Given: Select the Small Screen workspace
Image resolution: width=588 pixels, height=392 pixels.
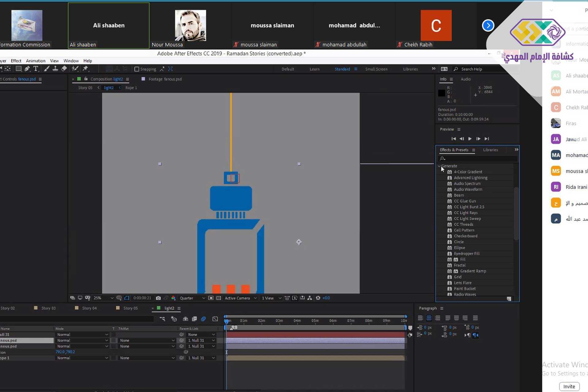Looking at the screenshot, I should [x=376, y=69].
